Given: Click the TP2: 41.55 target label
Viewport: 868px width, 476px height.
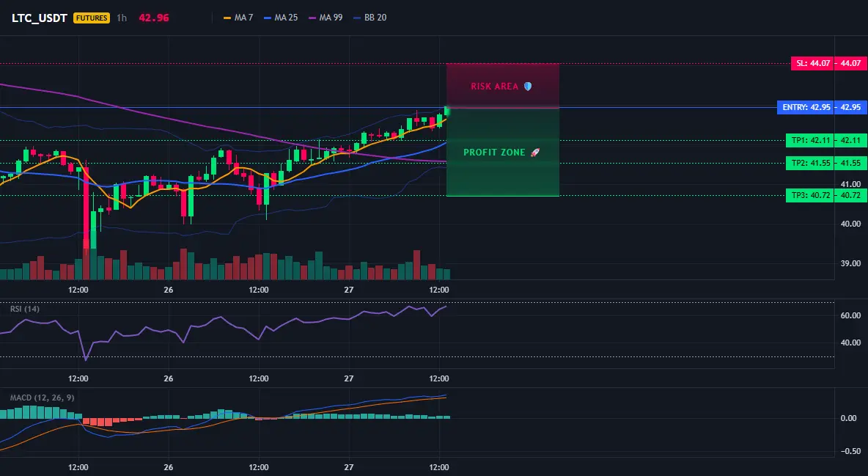Looking at the screenshot, I should coord(810,163).
